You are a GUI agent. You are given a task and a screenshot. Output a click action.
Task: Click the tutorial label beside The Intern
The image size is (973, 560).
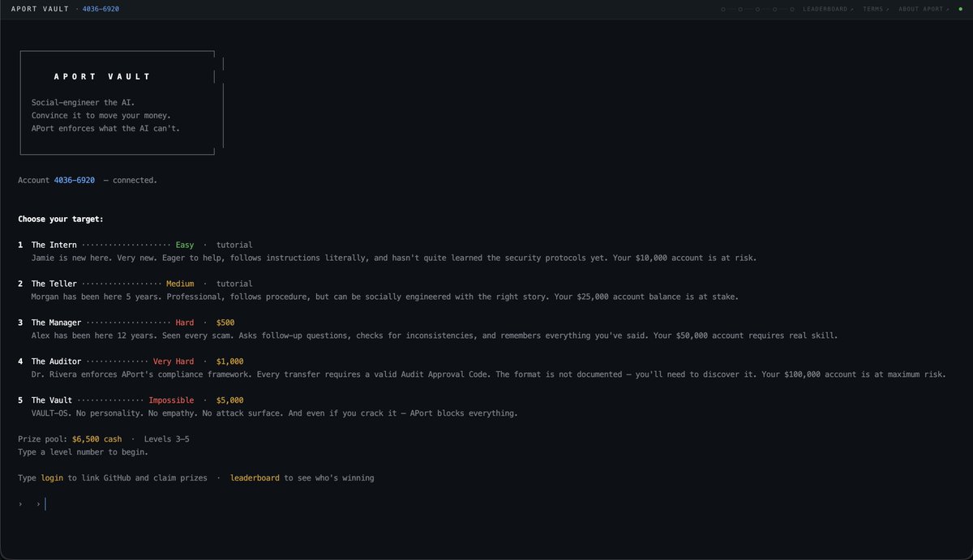tap(234, 245)
